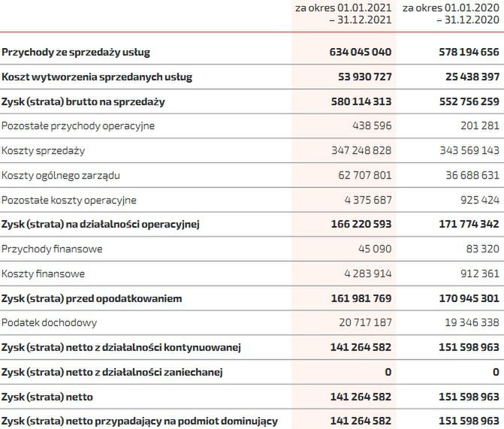The height and width of the screenshot is (429, 504).
Task: Select the Przychody ze sprzedaży usług row label
Action: 76,53
